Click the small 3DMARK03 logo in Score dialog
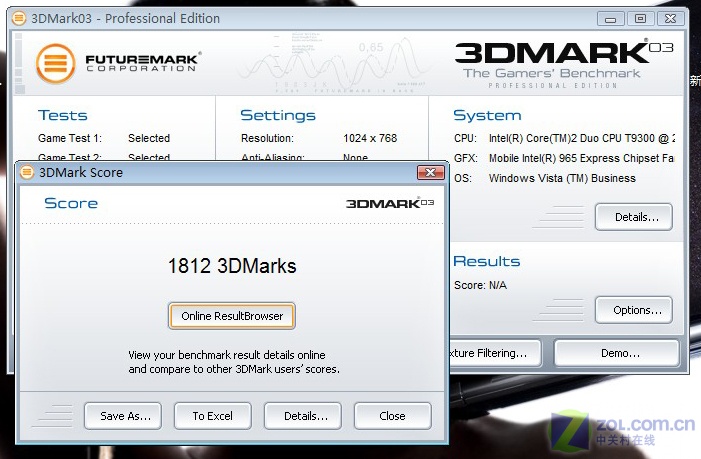Image resolution: width=701 pixels, height=459 pixels. pyautogui.click(x=390, y=203)
